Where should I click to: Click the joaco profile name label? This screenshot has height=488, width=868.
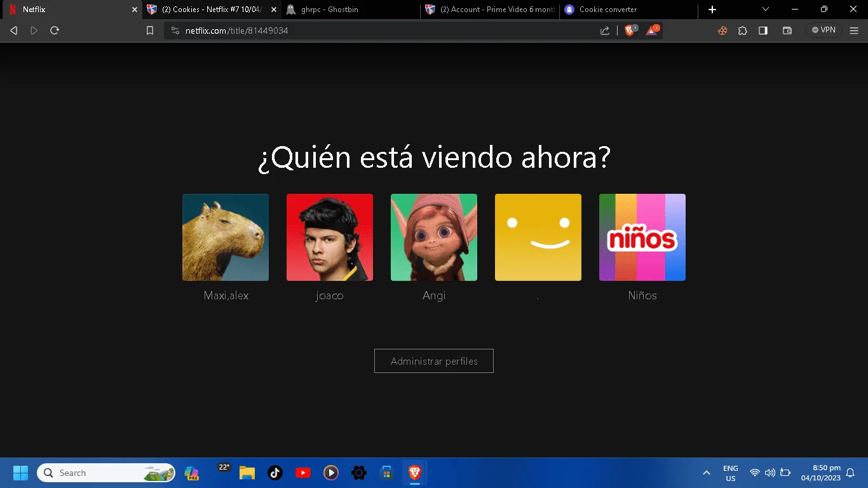pyautogui.click(x=330, y=295)
